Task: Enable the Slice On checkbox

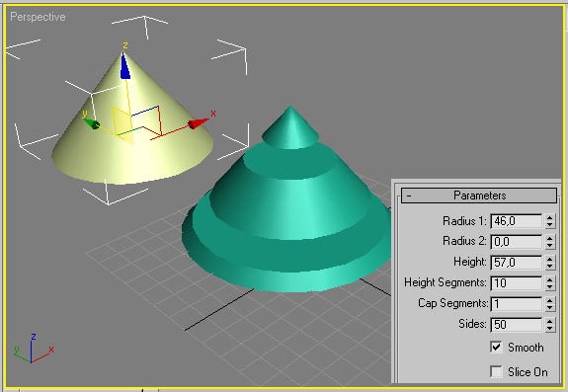Action: tap(496, 371)
